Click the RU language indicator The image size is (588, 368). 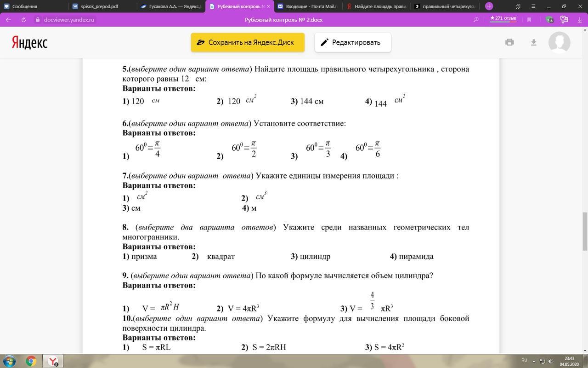[x=524, y=360]
